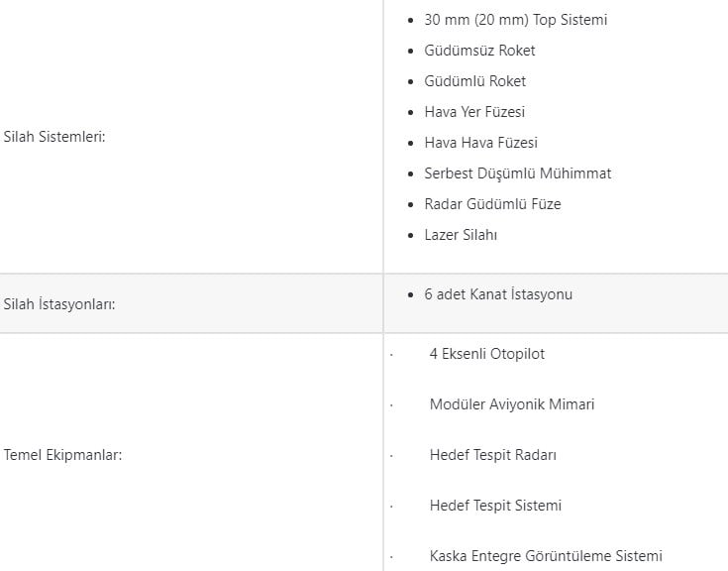Select the '4 Eksenli Otopilot' entry

[486, 354]
